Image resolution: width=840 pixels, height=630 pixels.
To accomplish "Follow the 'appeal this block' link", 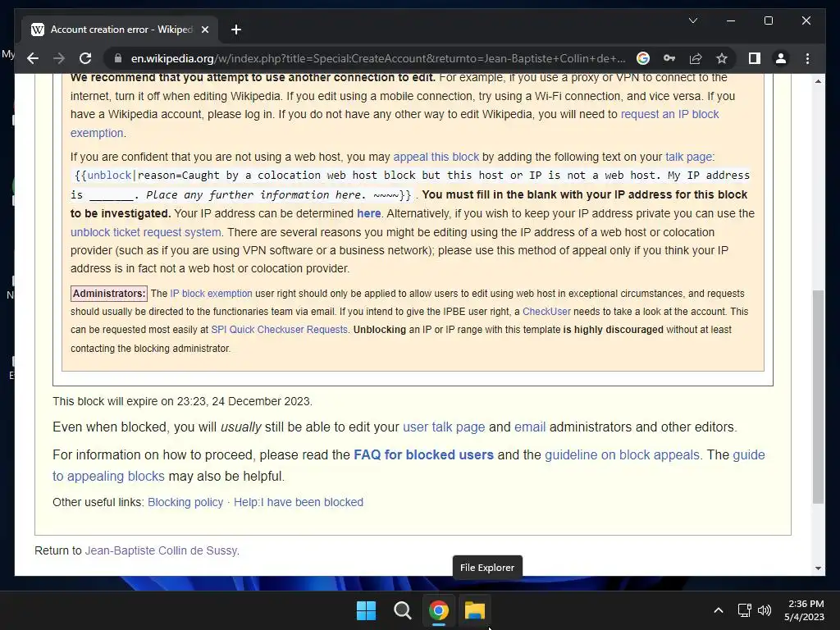I will click(436, 157).
